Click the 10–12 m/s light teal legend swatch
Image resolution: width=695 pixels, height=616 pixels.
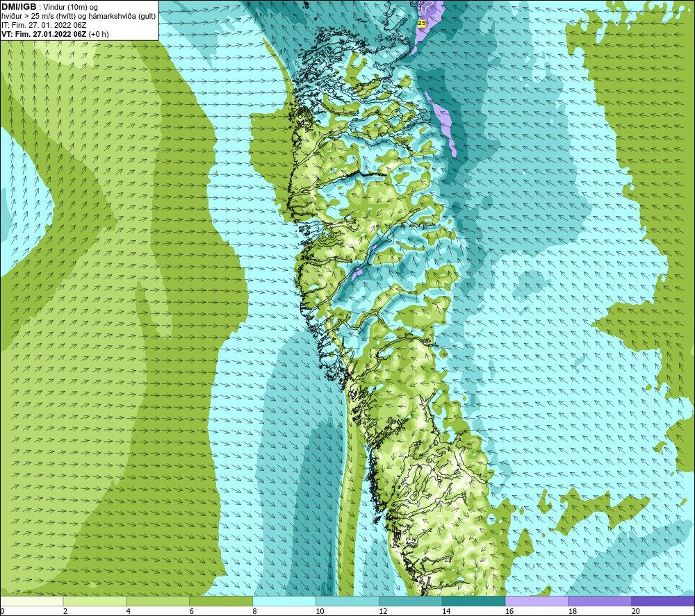(347, 601)
